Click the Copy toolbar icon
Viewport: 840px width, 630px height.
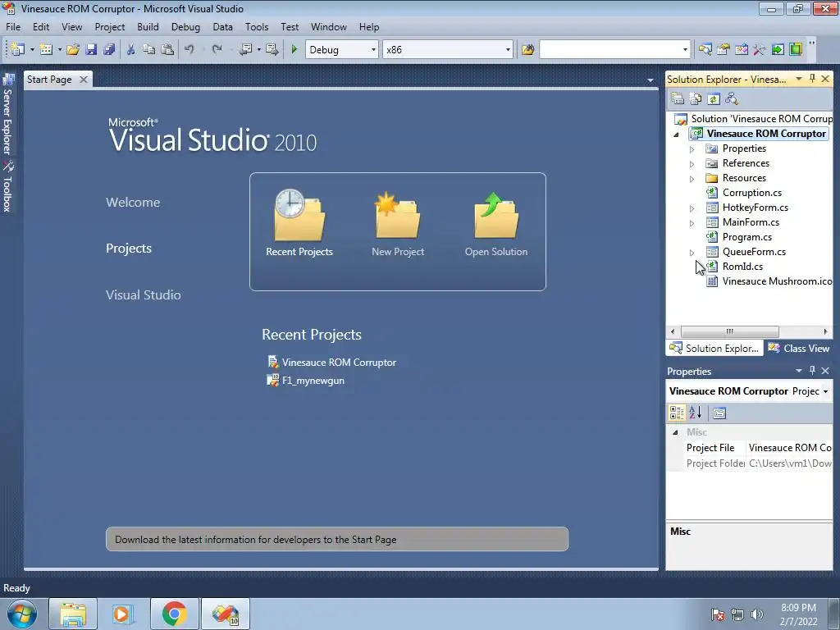click(x=149, y=49)
